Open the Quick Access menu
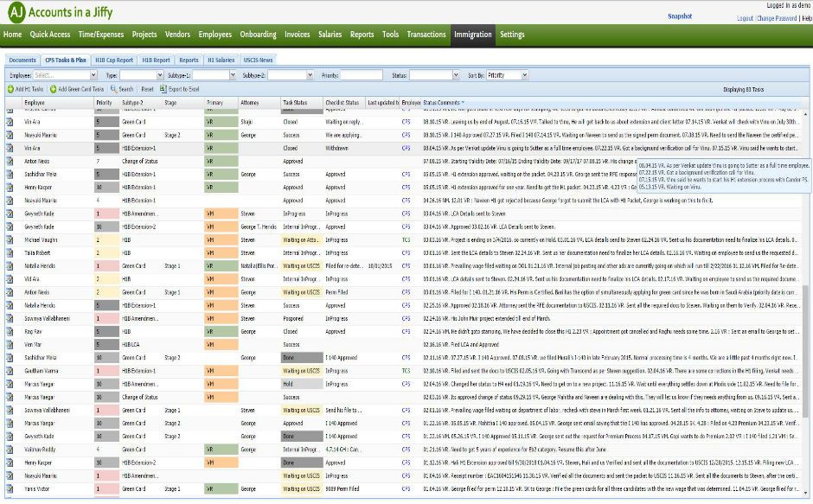The height and width of the screenshot is (504, 813). point(50,35)
